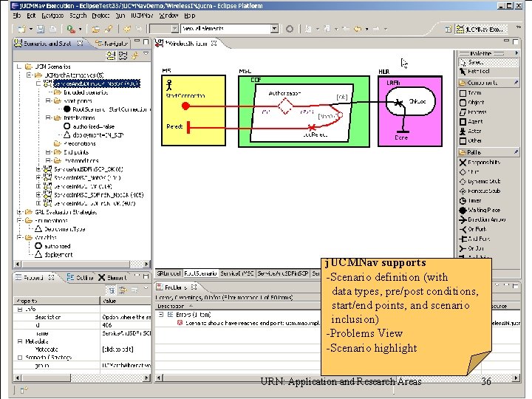Viewport: 532px width, 399px height.
Task: Open the File menu
Action: (x=16, y=16)
